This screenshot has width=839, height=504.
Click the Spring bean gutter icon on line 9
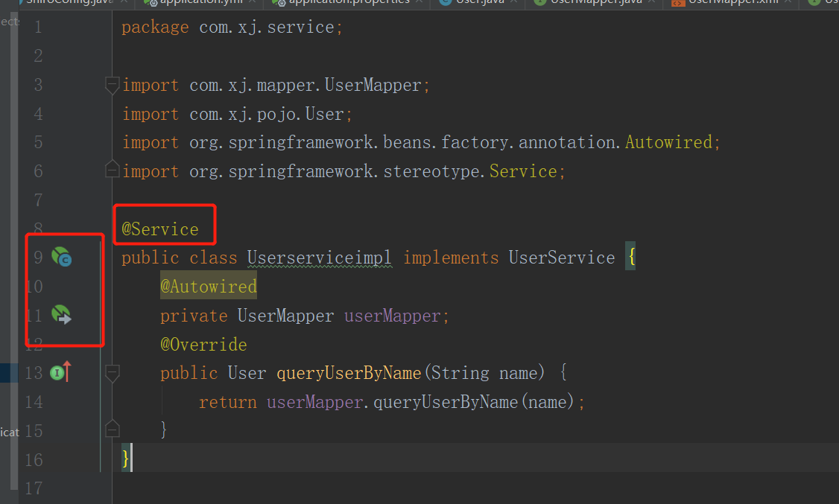[x=61, y=258]
